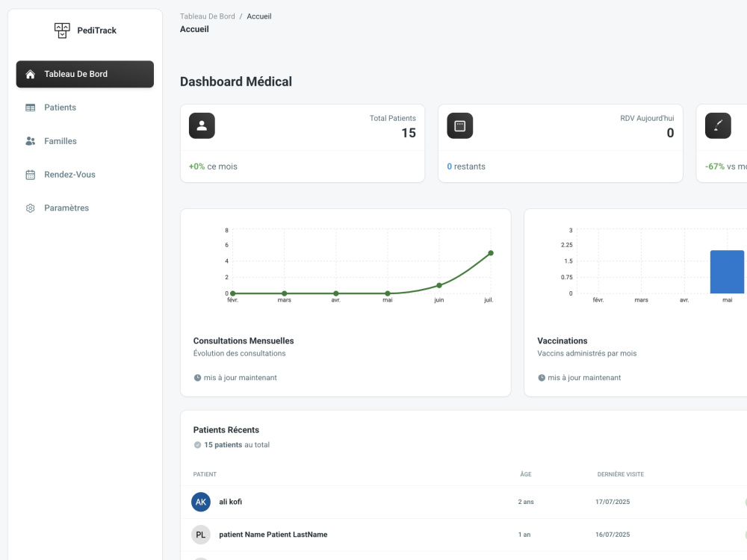Click the Total Patients person icon
Viewport: 747px width, 560px height.
(202, 125)
